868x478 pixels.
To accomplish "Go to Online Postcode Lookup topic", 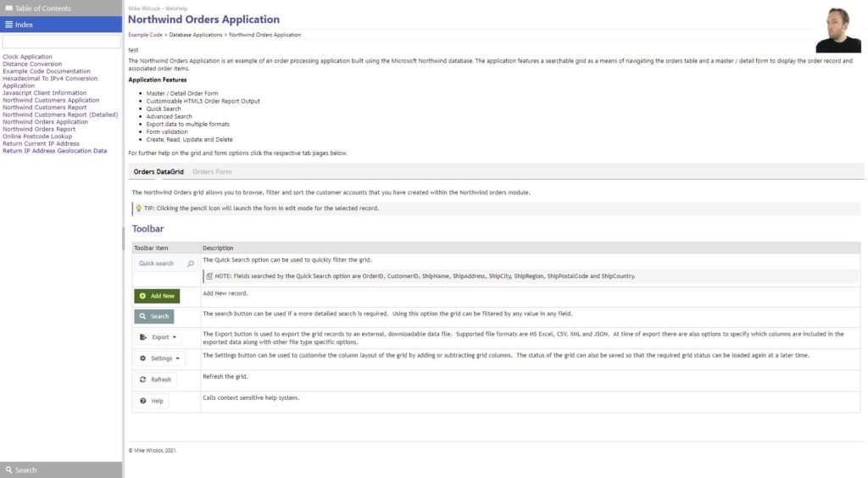I will pyautogui.click(x=37, y=136).
